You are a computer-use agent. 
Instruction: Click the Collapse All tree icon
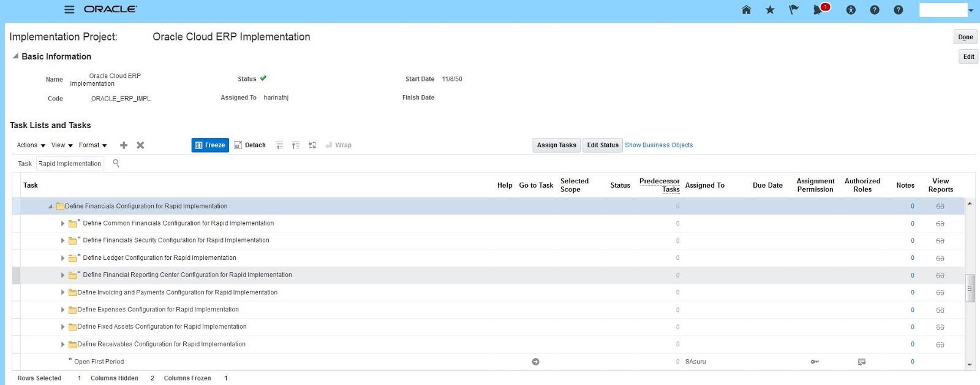279,145
